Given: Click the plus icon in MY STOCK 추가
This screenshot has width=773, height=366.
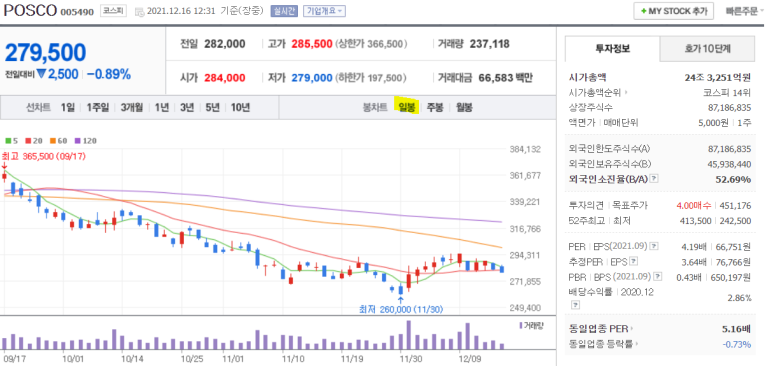Looking at the screenshot, I should click(x=644, y=11).
